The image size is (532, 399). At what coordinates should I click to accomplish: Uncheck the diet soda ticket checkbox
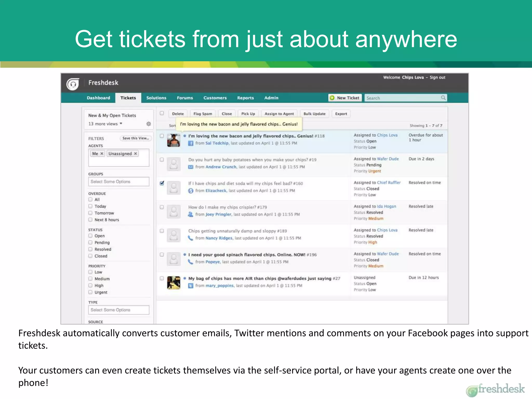coord(162,183)
